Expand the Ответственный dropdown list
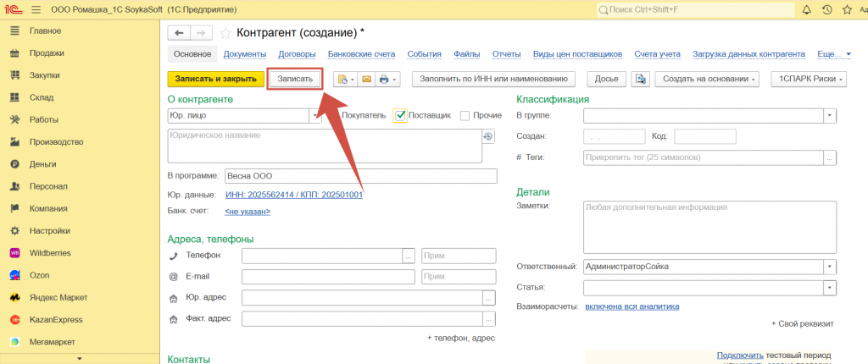This screenshot has height=364, width=868. [830, 267]
